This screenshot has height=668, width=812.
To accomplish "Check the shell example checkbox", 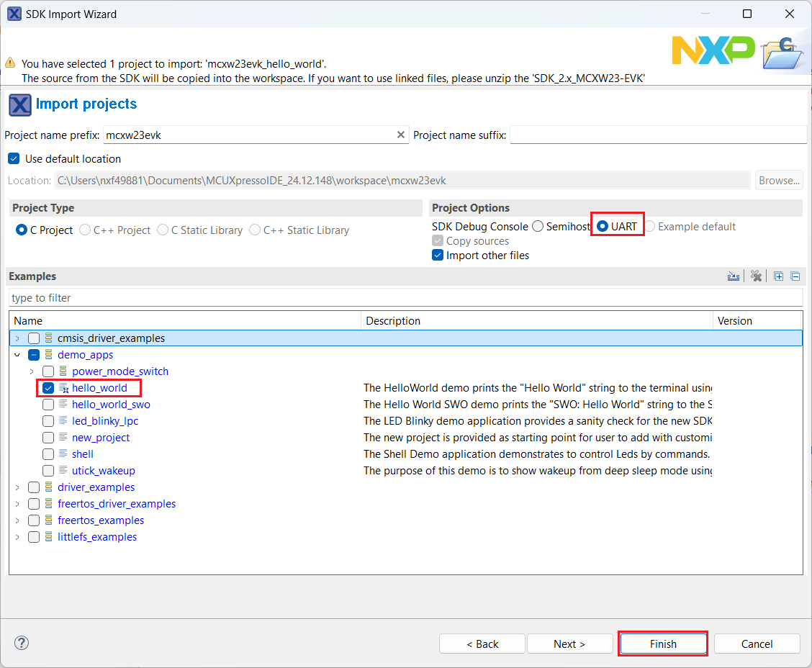I will click(x=48, y=454).
